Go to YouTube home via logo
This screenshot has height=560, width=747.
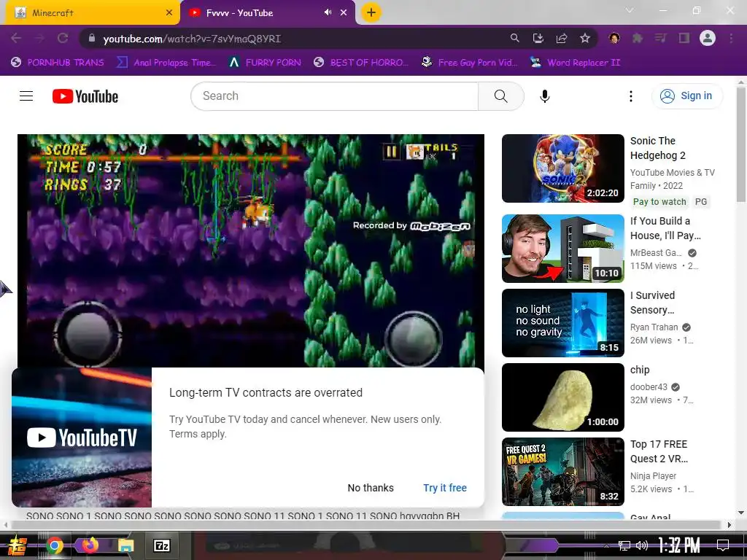point(85,96)
